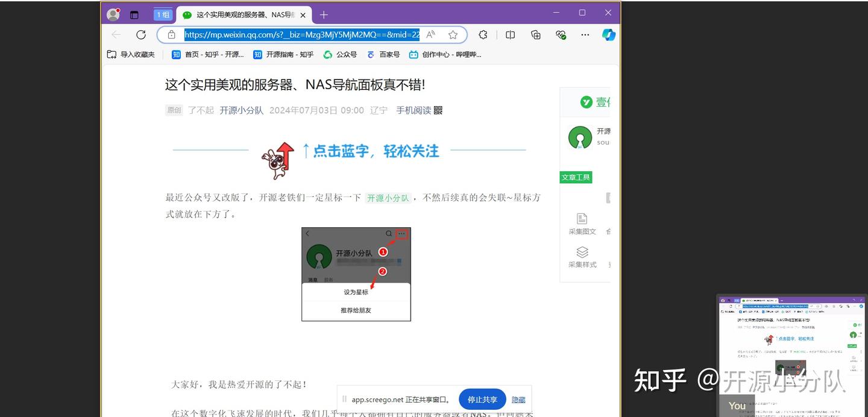Open 首页 - 知乎 bookmark

208,54
